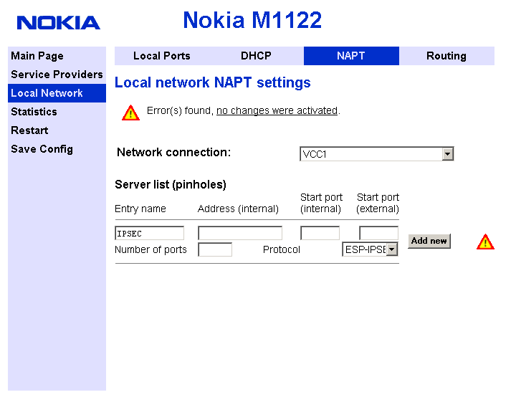Click the 'Server list (pinholes)' heading
This screenshot has width=516, height=420.
pos(171,184)
